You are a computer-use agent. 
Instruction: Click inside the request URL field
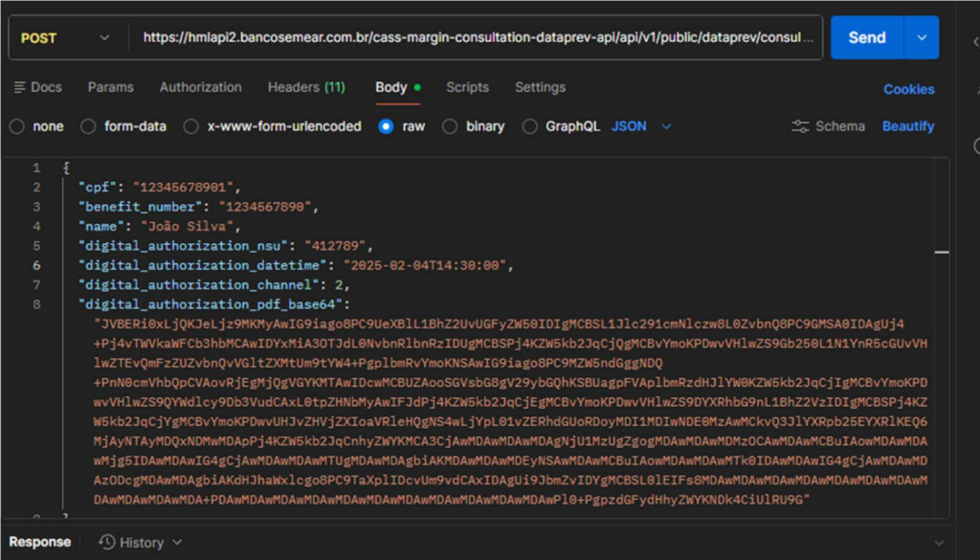click(479, 38)
